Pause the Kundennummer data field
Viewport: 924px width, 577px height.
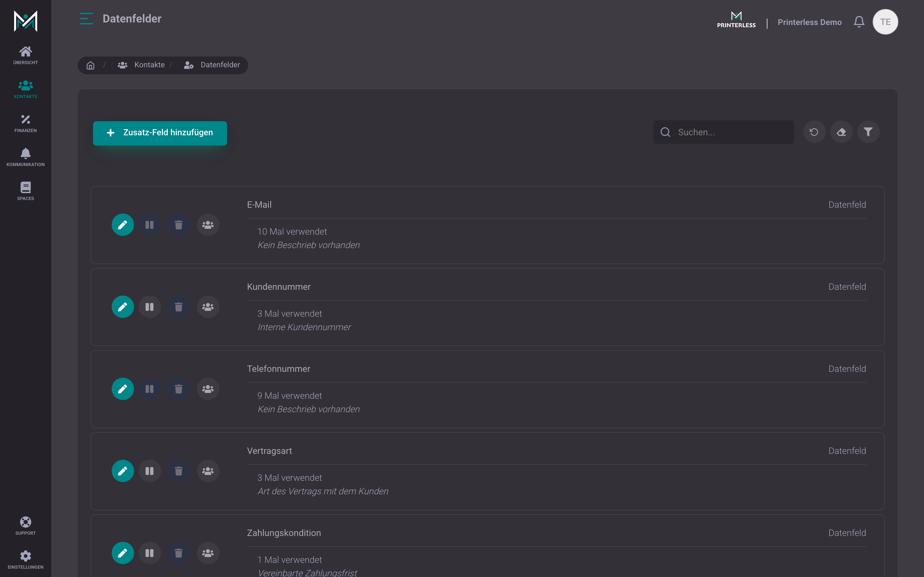(x=150, y=307)
